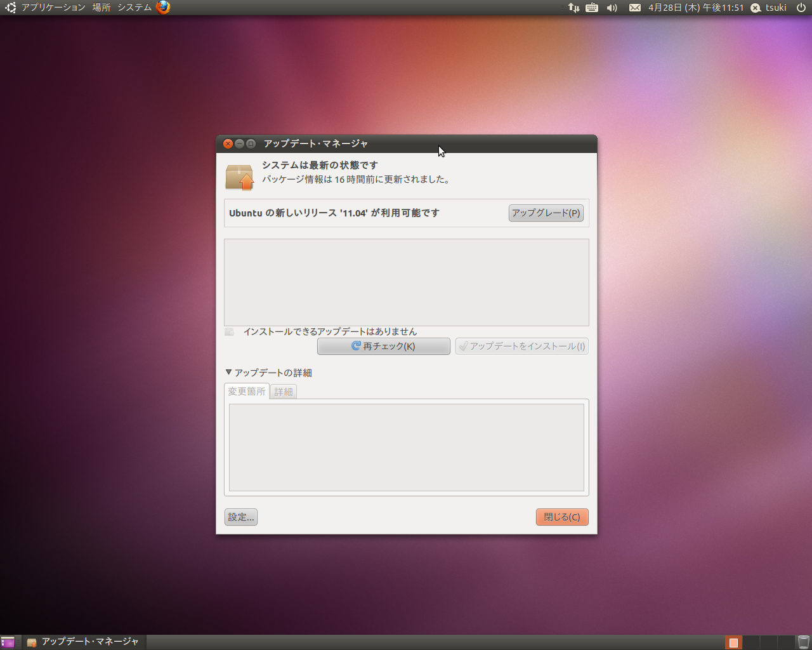Open the messaging envelope indicator
Screen dimensions: 812x650
click(x=635, y=8)
